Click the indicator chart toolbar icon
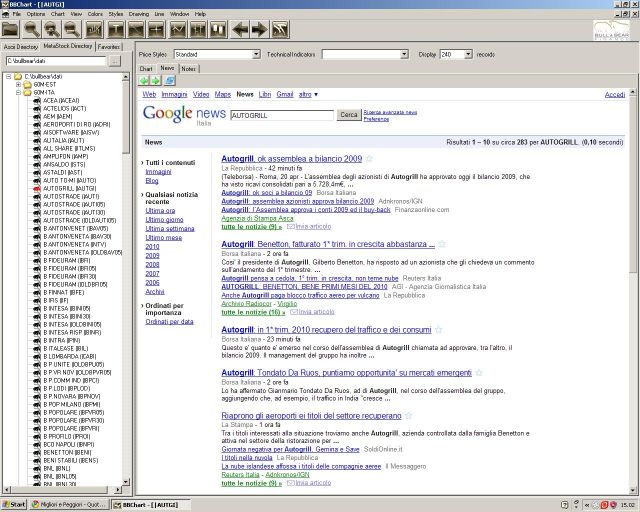Viewport: 640px width, 512px height. [x=95, y=30]
